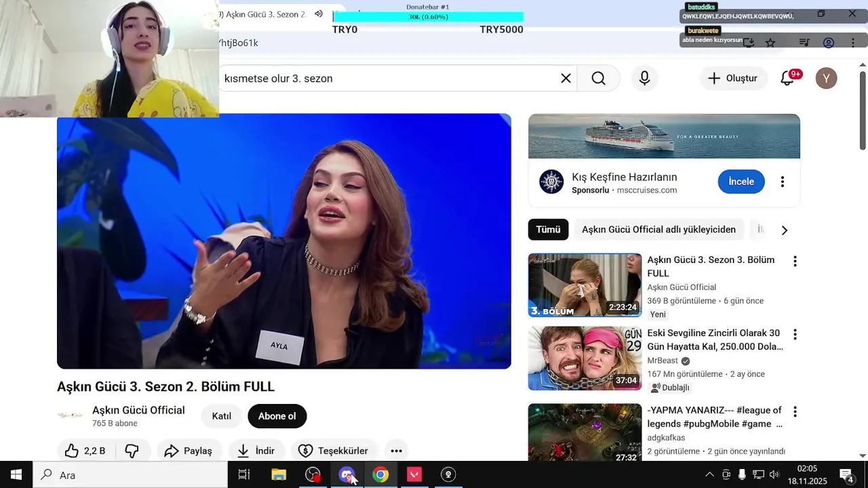Open options for Aşkın Gücü 3. Bölüm video
Image resolution: width=868 pixels, height=488 pixels.
[x=795, y=261]
